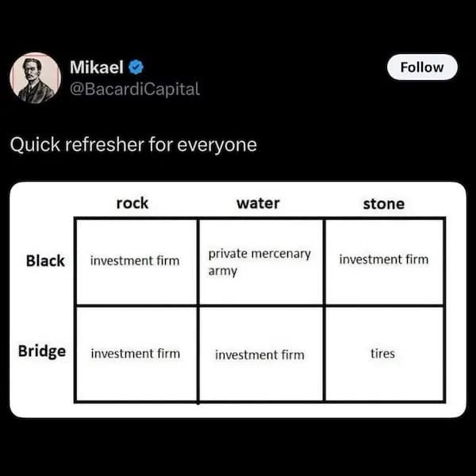The height and width of the screenshot is (476, 476).
Task: Click 'investment firm' in the Bridge/rock cell
Action: 135,354
